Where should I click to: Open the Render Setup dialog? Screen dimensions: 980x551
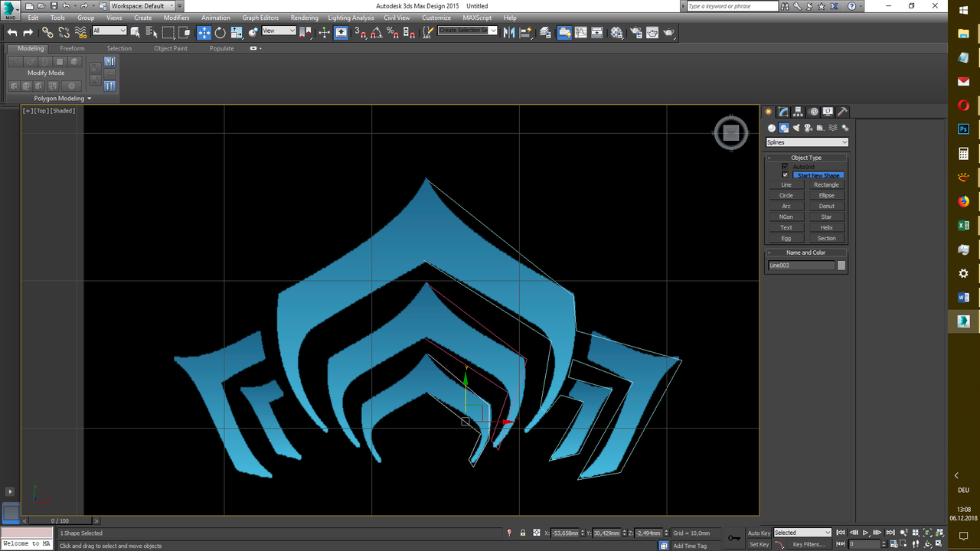(x=636, y=32)
